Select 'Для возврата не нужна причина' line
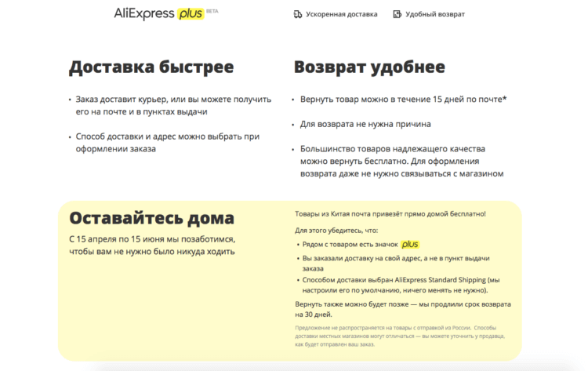The height and width of the screenshot is (371, 588). [365, 124]
